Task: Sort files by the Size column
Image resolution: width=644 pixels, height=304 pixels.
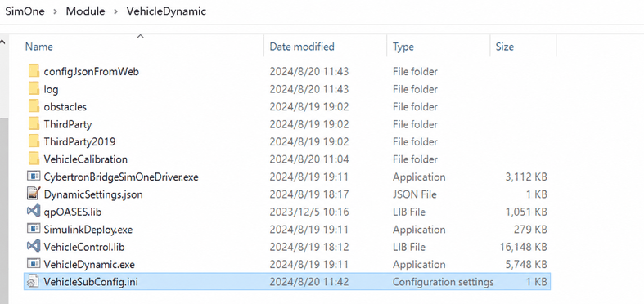Action: click(504, 47)
